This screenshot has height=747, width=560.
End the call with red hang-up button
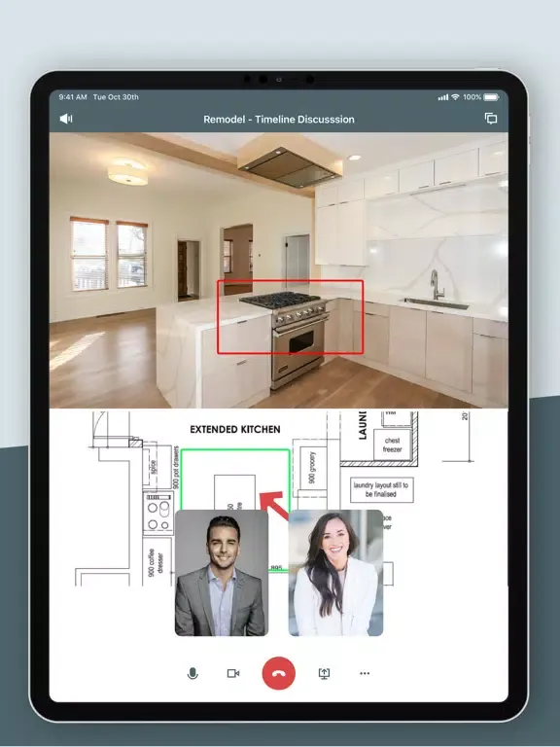tap(279, 673)
